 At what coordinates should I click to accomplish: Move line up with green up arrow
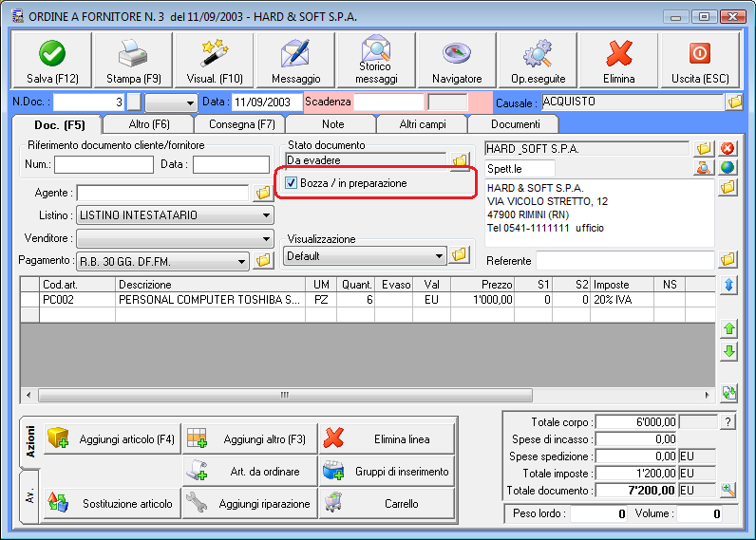pos(729,328)
